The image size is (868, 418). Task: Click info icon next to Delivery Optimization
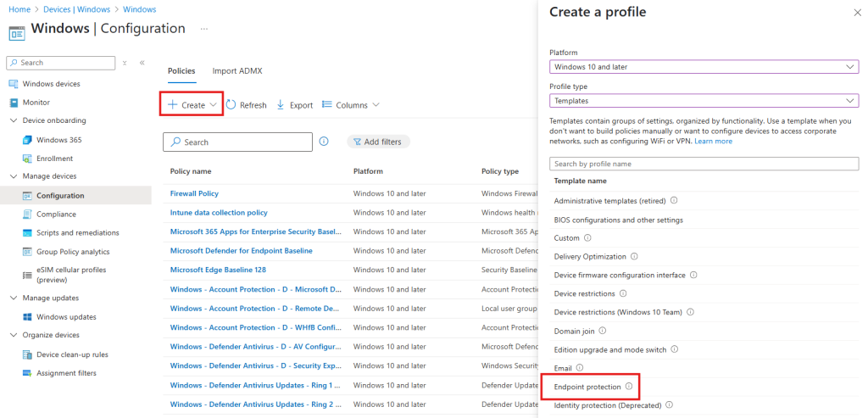point(634,256)
